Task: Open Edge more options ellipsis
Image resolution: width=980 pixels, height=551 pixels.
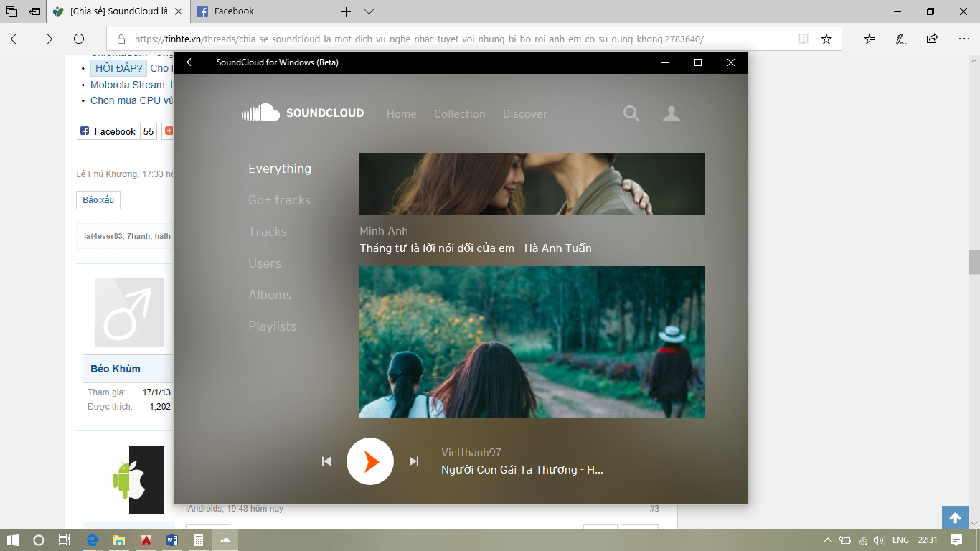Action: pyautogui.click(x=963, y=39)
